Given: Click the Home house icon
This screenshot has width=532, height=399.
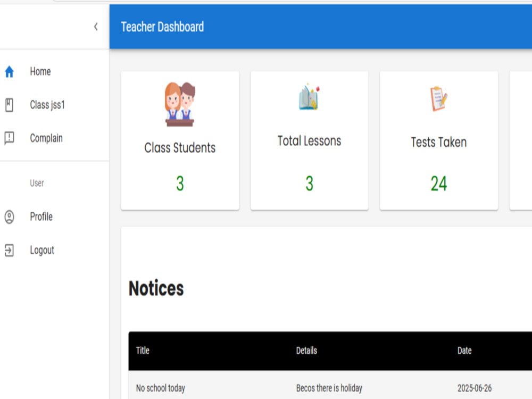Looking at the screenshot, I should pyautogui.click(x=9, y=72).
